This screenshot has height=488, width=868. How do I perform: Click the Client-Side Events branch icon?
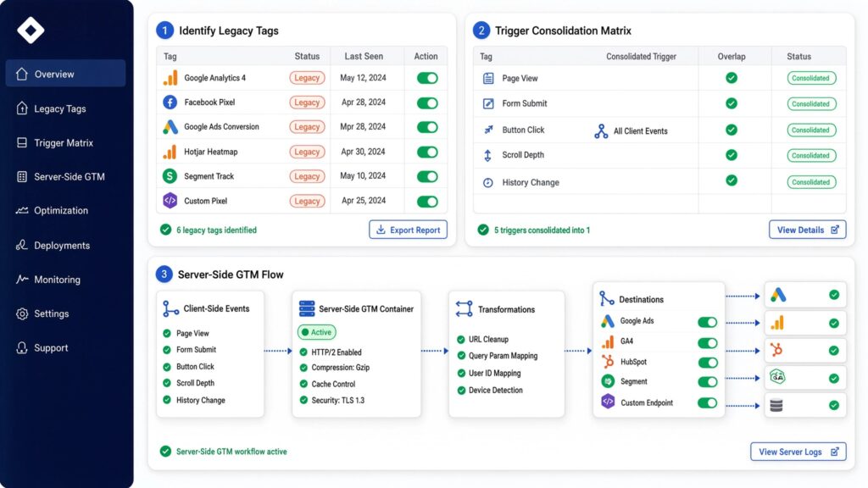pos(170,308)
